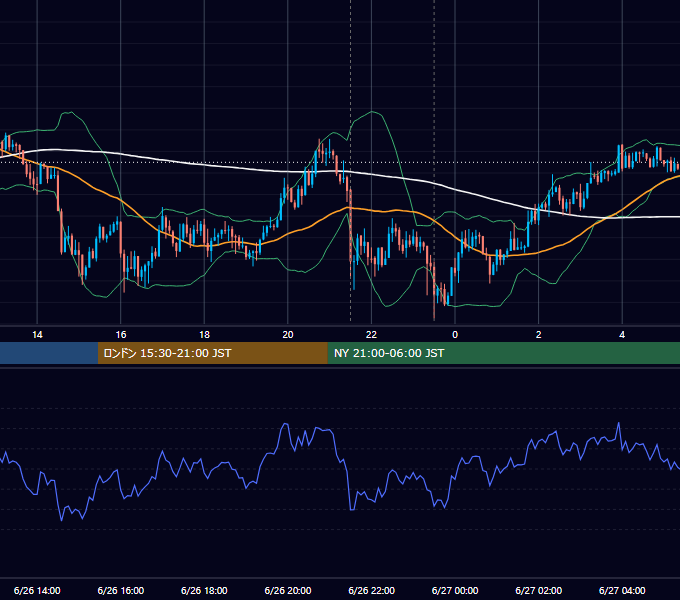Click the 6/26 18:00 date label

(x=204, y=590)
